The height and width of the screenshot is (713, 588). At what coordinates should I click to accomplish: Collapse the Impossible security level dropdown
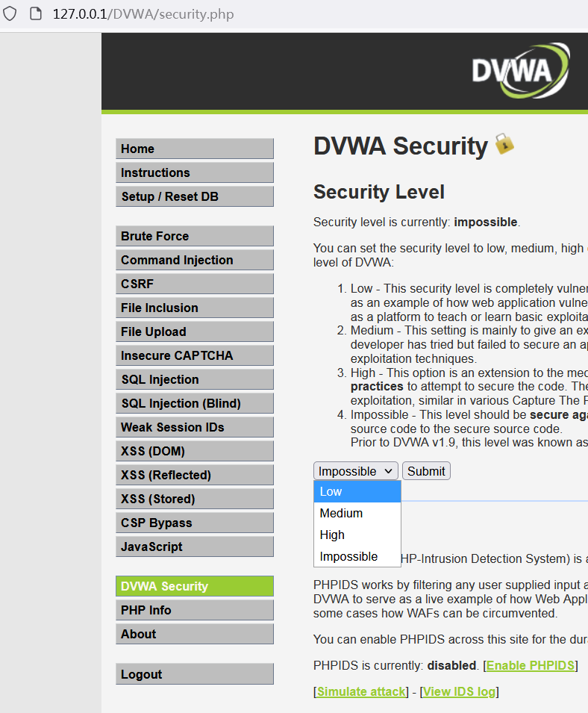[x=356, y=471]
